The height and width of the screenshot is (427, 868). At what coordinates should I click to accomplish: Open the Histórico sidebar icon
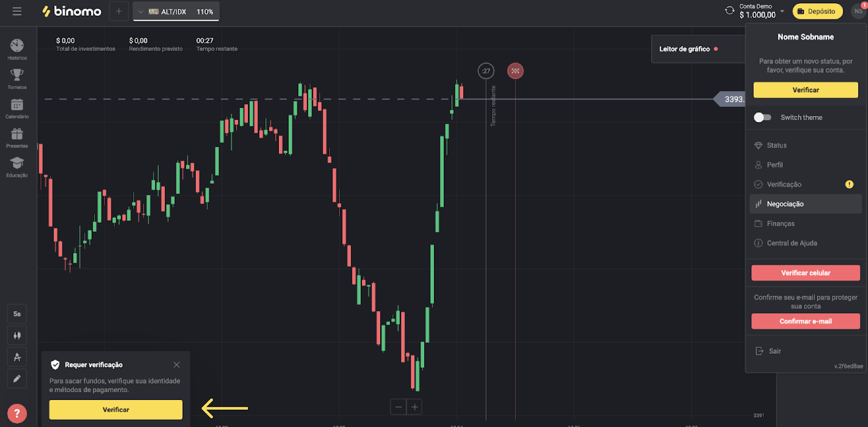(x=17, y=47)
